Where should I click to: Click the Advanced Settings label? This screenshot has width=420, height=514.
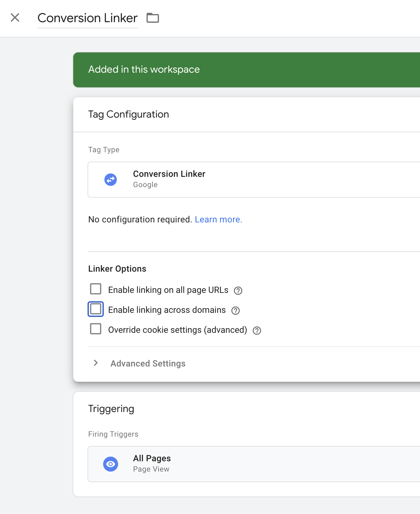click(148, 364)
